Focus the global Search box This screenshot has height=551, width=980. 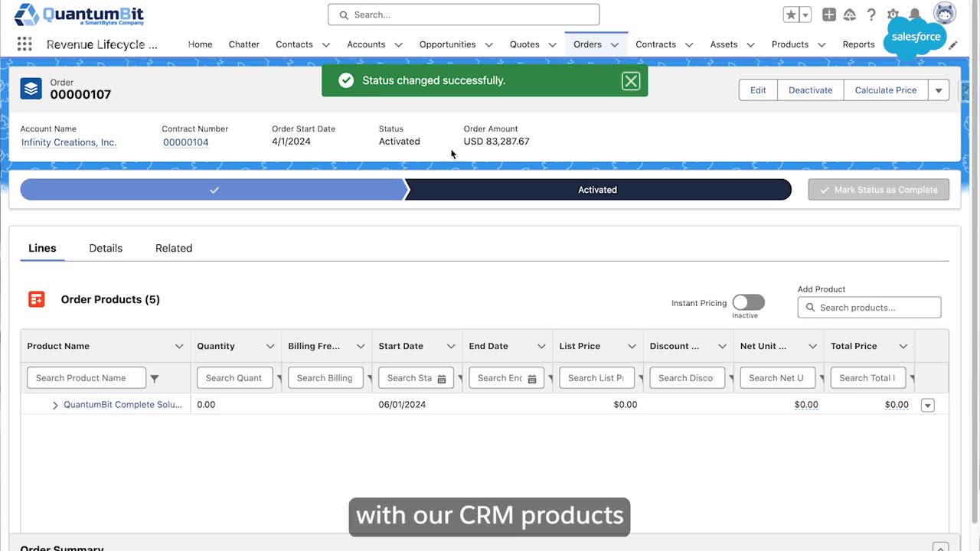pos(464,15)
